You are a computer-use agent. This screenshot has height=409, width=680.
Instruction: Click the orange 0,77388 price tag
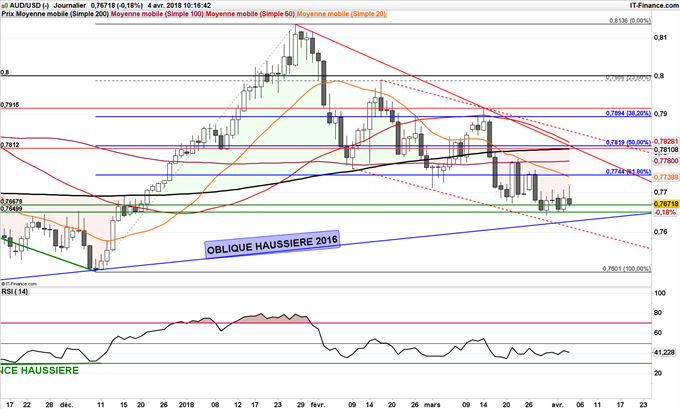click(x=666, y=177)
